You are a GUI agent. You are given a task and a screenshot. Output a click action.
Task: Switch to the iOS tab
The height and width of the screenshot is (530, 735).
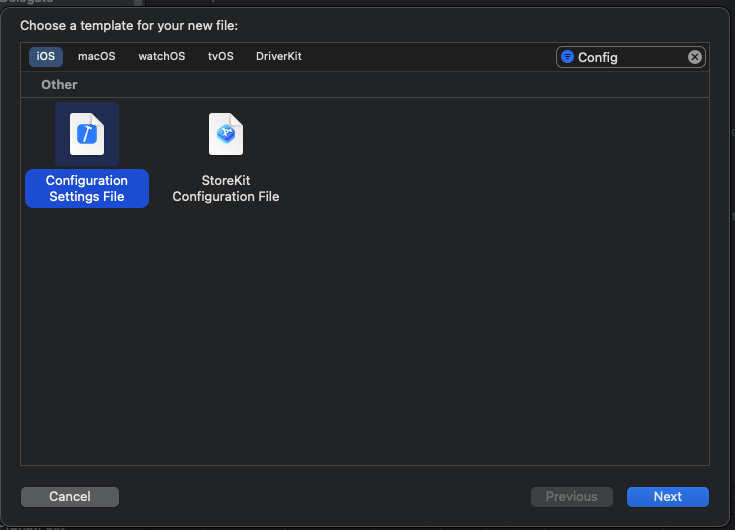pyautogui.click(x=46, y=56)
